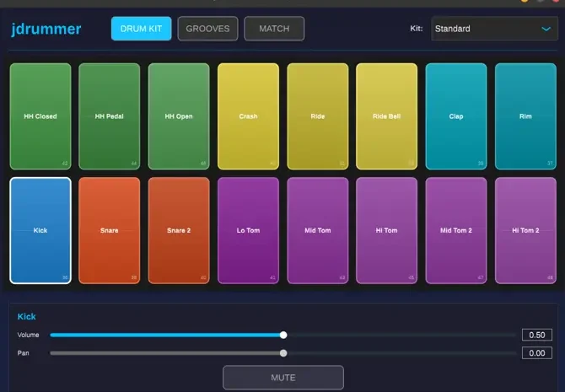Click the Pan label
This screenshot has height=392, width=565.
click(x=23, y=353)
